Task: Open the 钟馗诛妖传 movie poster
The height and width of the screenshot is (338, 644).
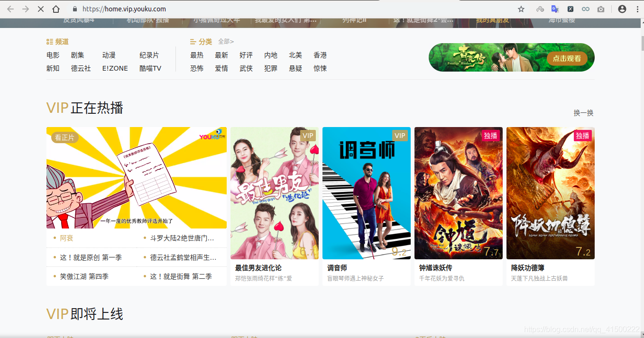Action: 459,193
